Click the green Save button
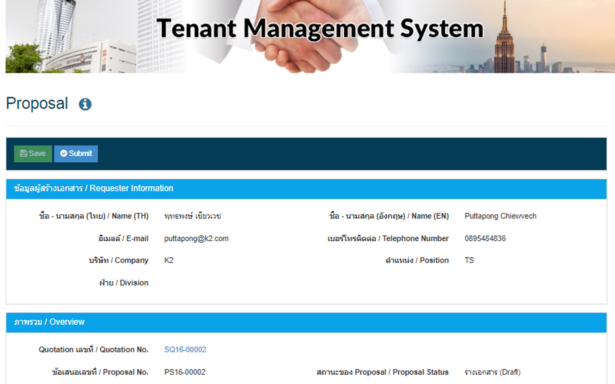This screenshot has height=384, width=615. (33, 153)
